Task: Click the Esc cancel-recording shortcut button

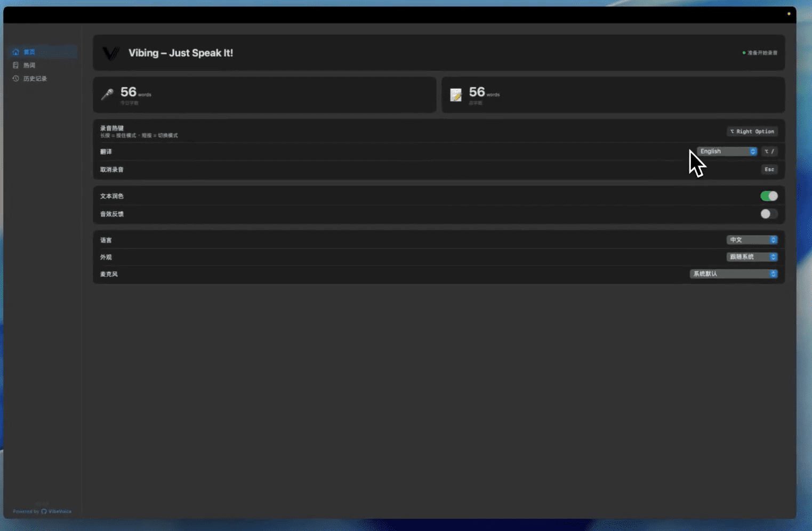Action: tap(769, 170)
